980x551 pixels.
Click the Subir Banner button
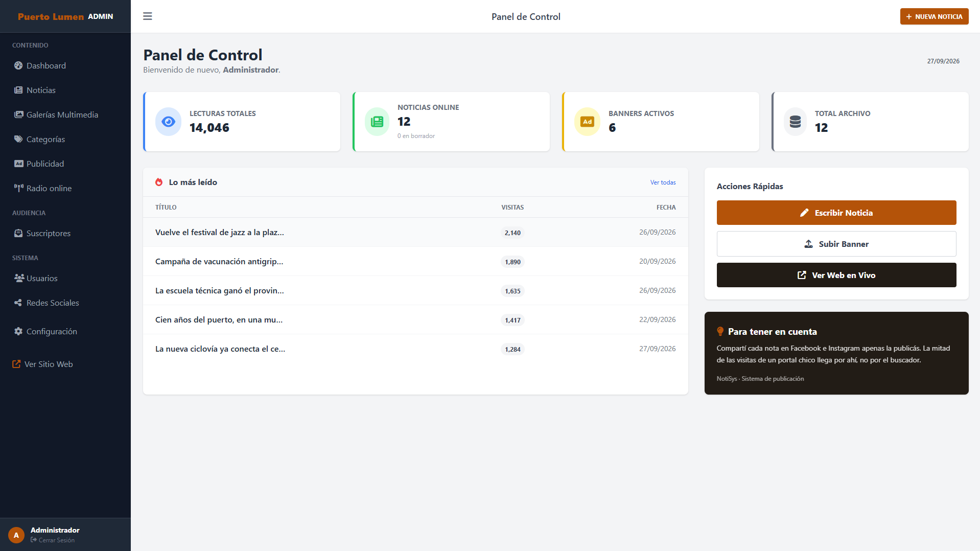point(836,244)
